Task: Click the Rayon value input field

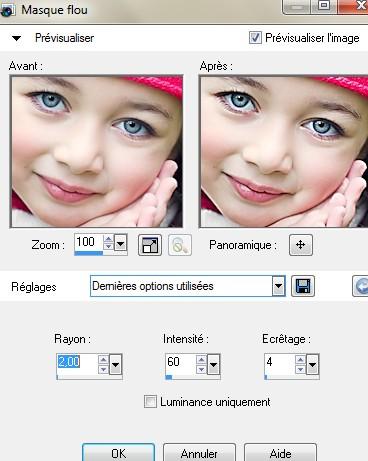Action: [x=77, y=362]
